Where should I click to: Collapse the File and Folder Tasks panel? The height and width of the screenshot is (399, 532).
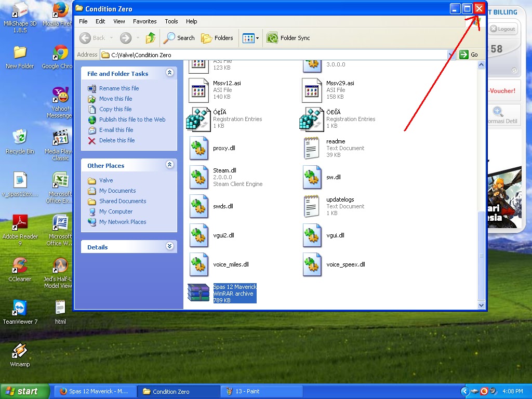coord(170,72)
